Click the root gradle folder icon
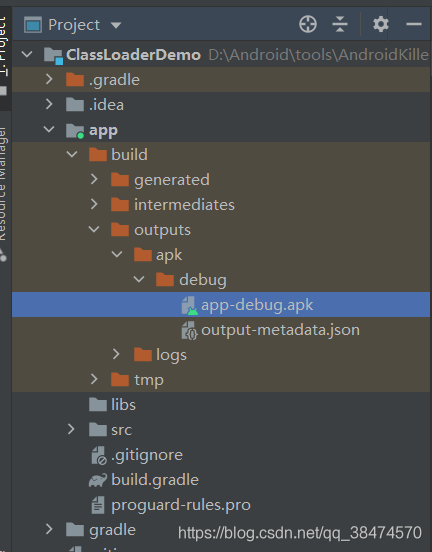Viewport: 432px width, 552px height. (x=75, y=529)
